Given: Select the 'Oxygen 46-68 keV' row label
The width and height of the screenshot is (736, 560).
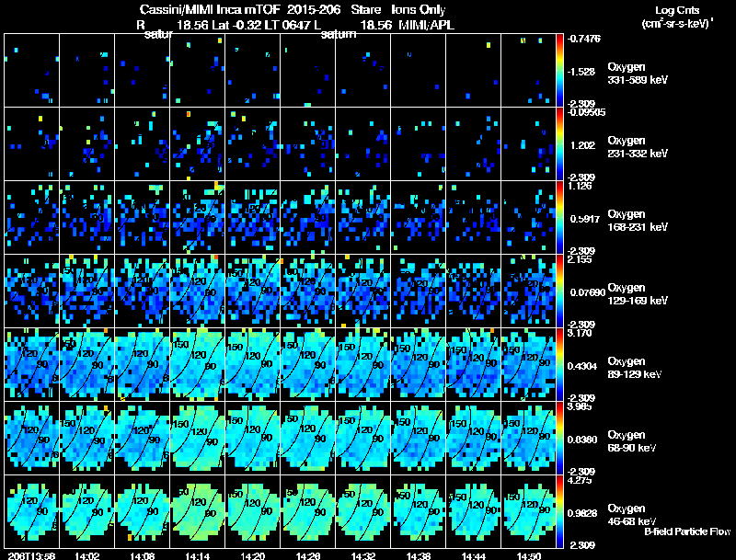Looking at the screenshot, I should pyautogui.click(x=632, y=515).
